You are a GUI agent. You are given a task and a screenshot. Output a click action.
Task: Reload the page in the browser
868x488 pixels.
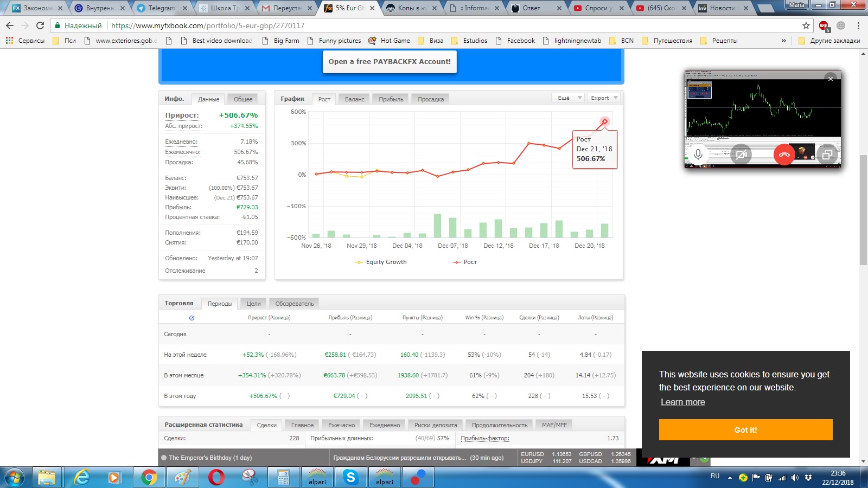(40, 25)
